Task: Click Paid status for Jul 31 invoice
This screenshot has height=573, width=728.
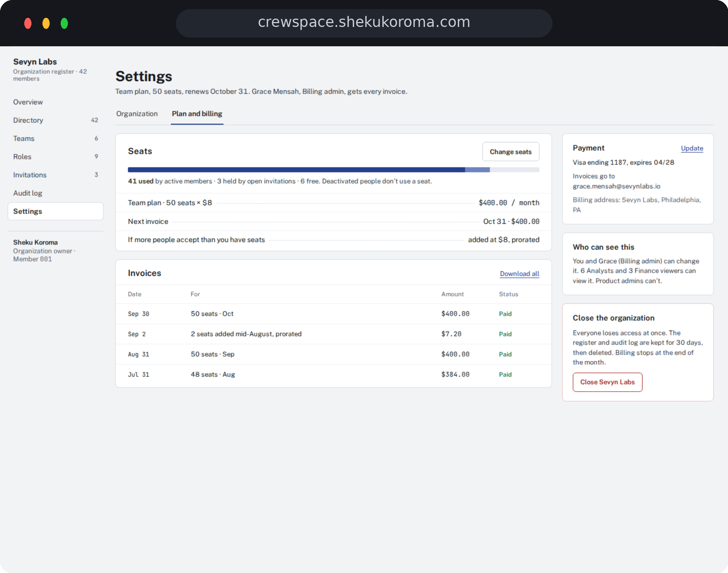Action: point(505,375)
